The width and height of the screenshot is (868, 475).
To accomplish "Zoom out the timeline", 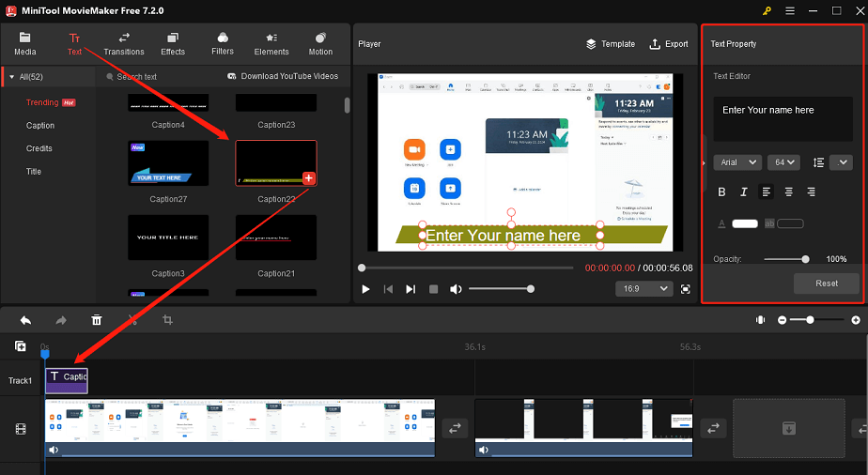I will 782,320.
